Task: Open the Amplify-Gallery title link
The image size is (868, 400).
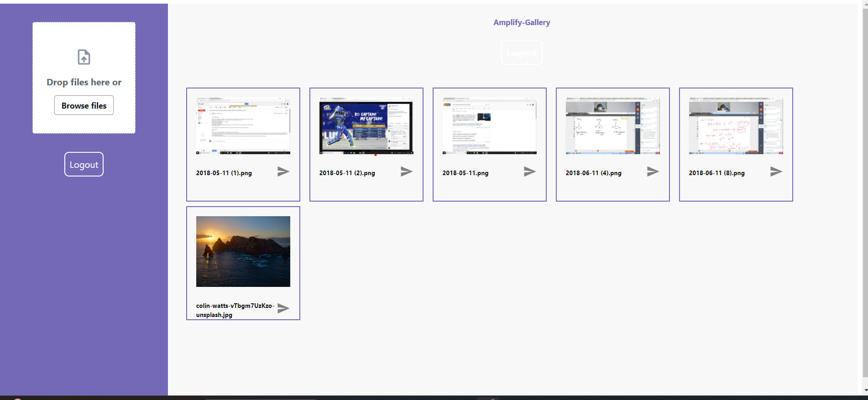Action: click(x=522, y=22)
